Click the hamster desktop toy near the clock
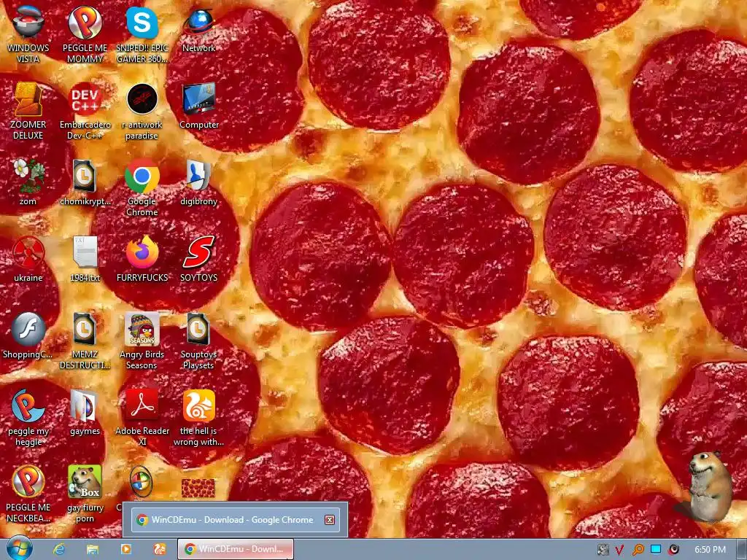Image resolution: width=747 pixels, height=560 pixels. (x=709, y=487)
